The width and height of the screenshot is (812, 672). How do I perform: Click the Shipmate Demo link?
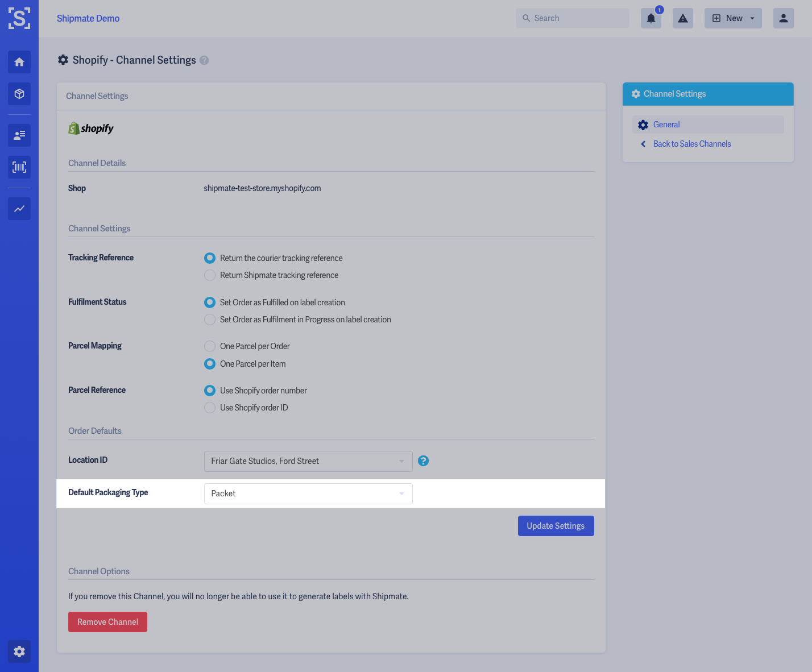pyautogui.click(x=88, y=18)
